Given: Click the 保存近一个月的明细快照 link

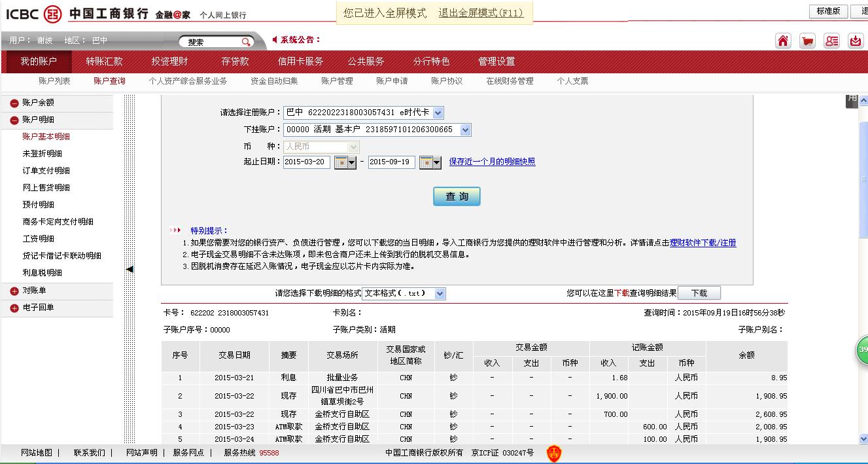Looking at the screenshot, I should 492,162.
